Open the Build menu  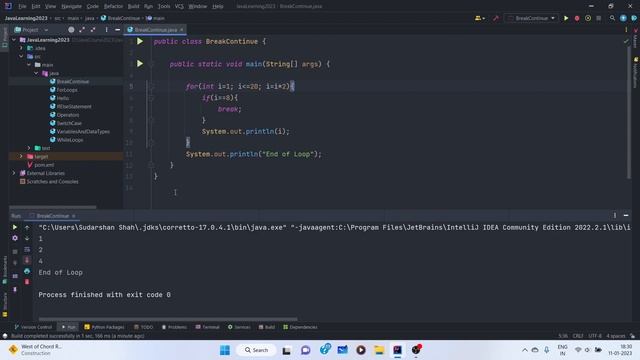click(x=133, y=6)
